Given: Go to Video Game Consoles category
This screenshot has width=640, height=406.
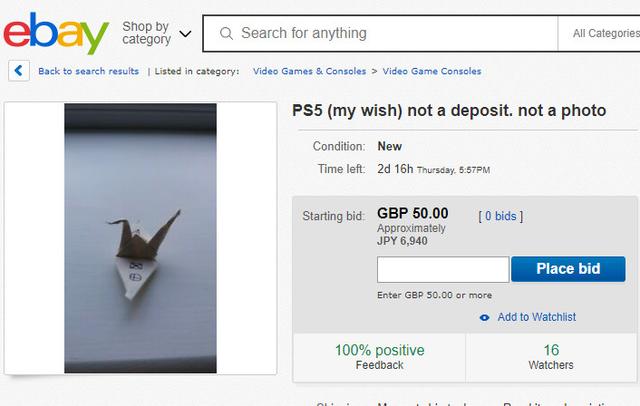Looking at the screenshot, I should 432,71.
